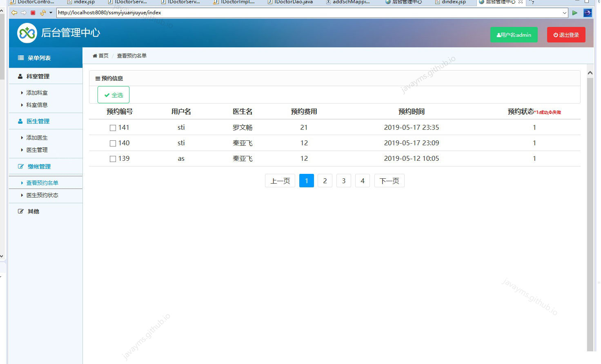The image size is (601, 364).
Task: Click the red stop loading icon
Action: [33, 13]
